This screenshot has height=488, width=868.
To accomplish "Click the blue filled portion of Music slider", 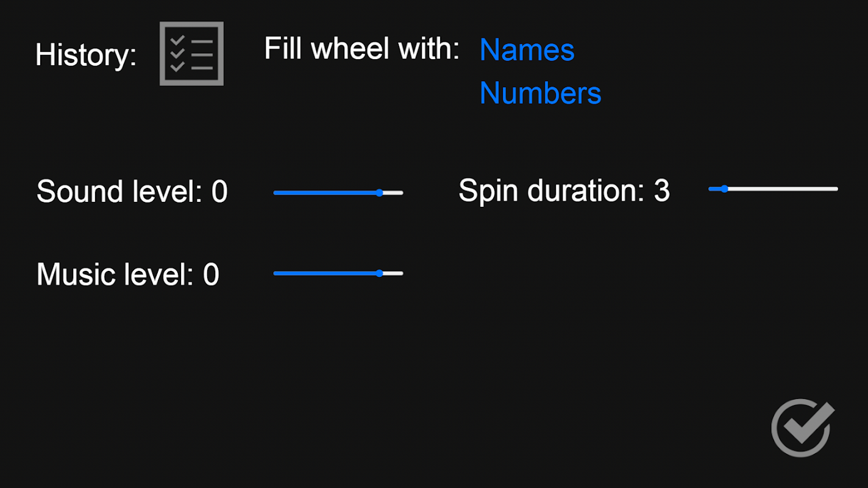I will click(x=325, y=273).
